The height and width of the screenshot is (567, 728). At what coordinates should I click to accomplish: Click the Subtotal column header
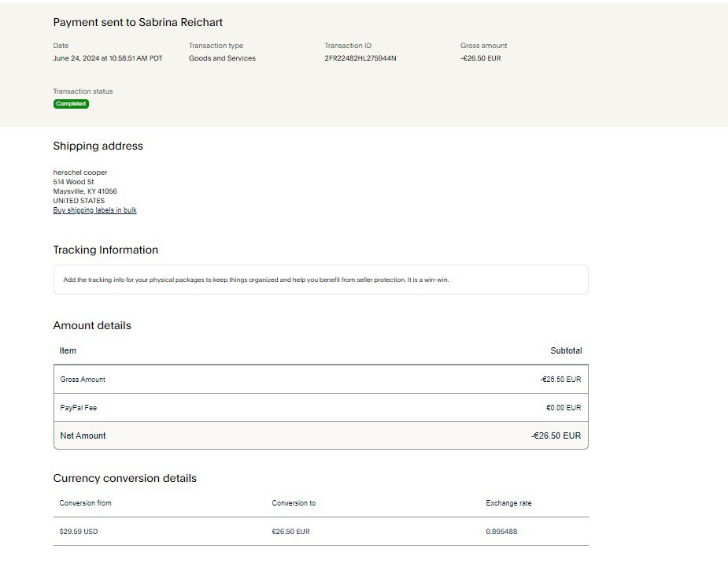[x=566, y=350]
